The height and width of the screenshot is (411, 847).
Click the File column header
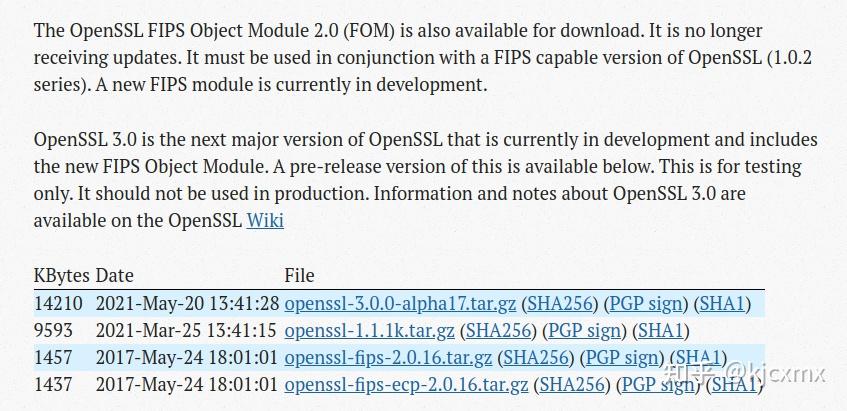pos(299,276)
